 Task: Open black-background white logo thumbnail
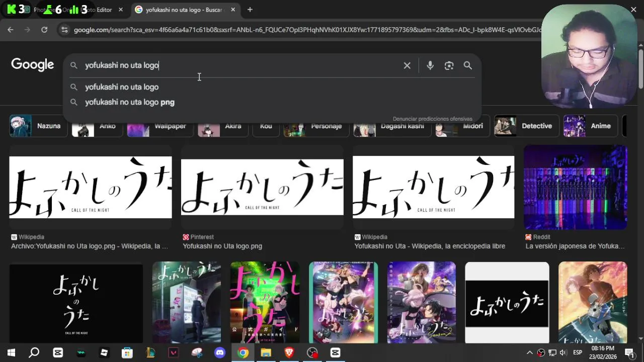tap(76, 303)
